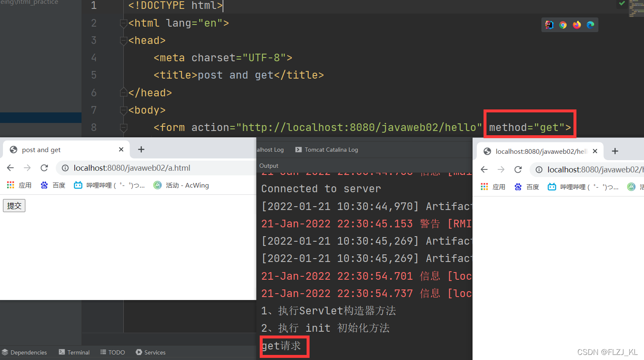Reload the page in the right browser
This screenshot has height=360, width=644.
[x=518, y=169]
